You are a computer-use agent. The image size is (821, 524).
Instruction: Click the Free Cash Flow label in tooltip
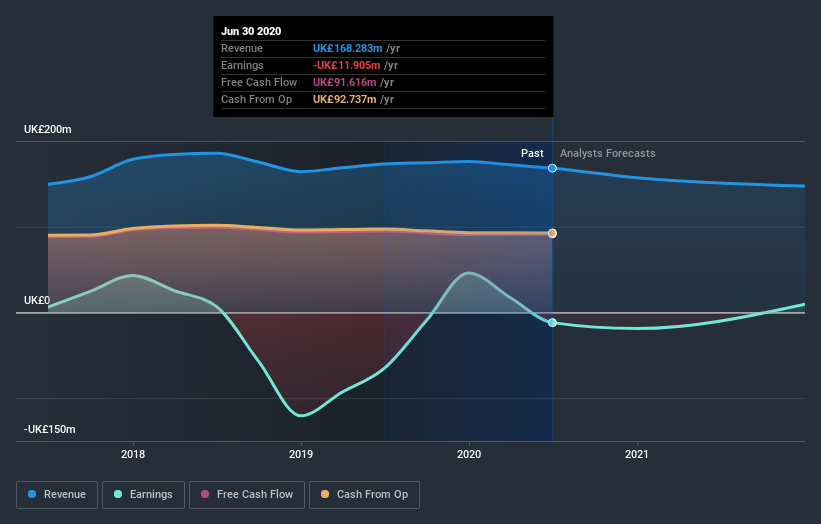(259, 82)
